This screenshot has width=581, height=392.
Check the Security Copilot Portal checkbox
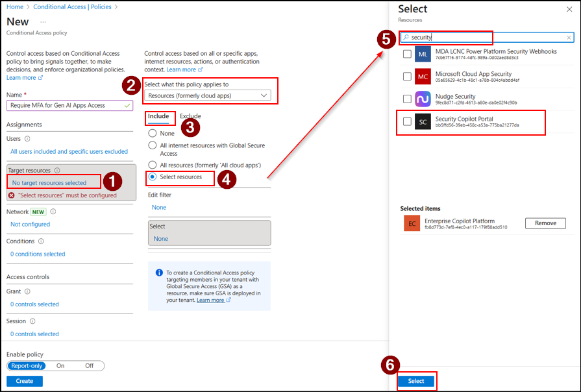(x=407, y=121)
